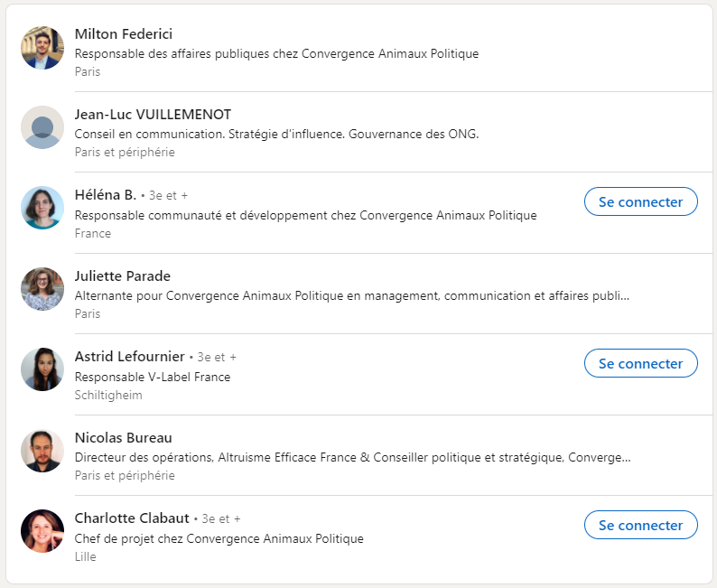
Task: Open Héléna B.'s profile picture
Action: (x=42, y=208)
